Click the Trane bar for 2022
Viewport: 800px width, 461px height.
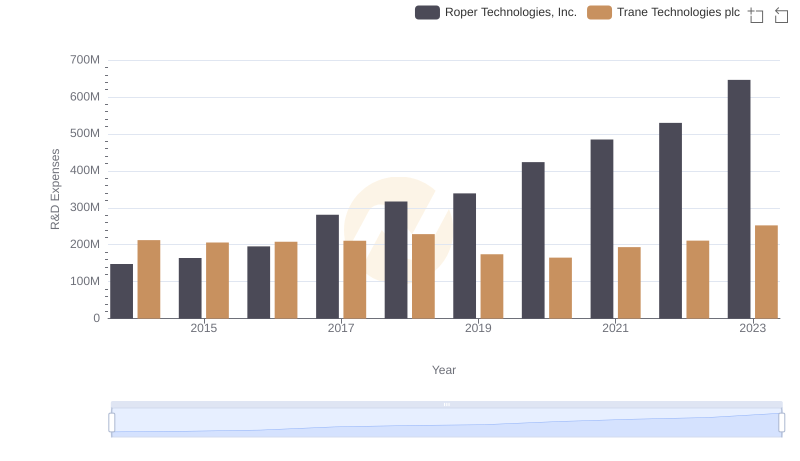[697, 280]
